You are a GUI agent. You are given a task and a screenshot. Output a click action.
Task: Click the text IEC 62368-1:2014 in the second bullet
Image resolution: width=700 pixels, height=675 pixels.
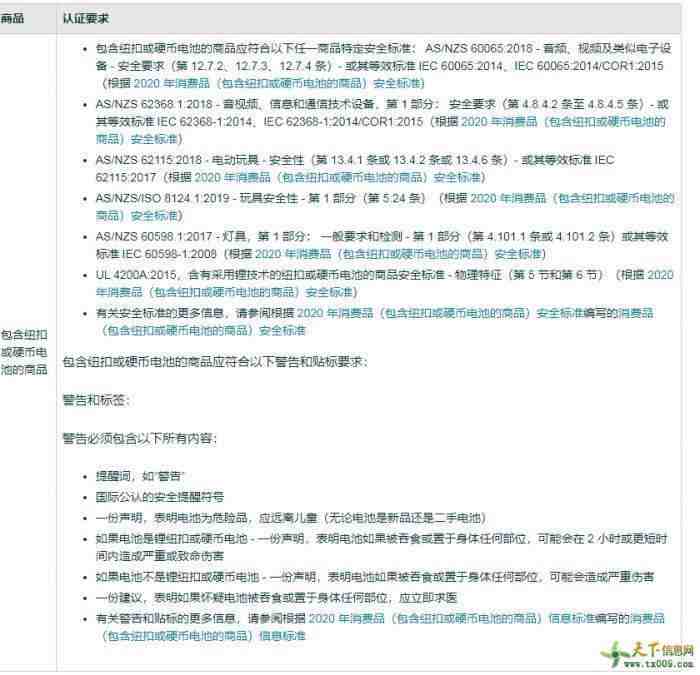pyautogui.click(x=205, y=122)
